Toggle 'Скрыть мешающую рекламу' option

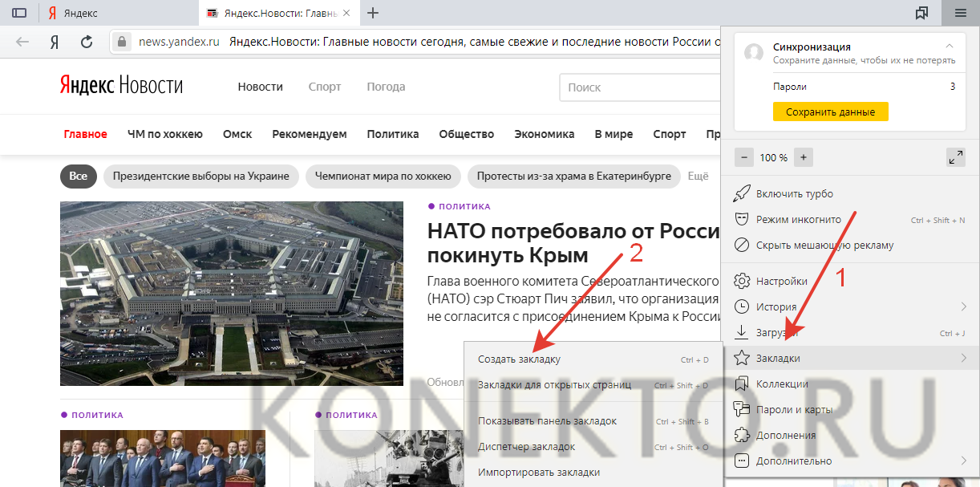824,245
